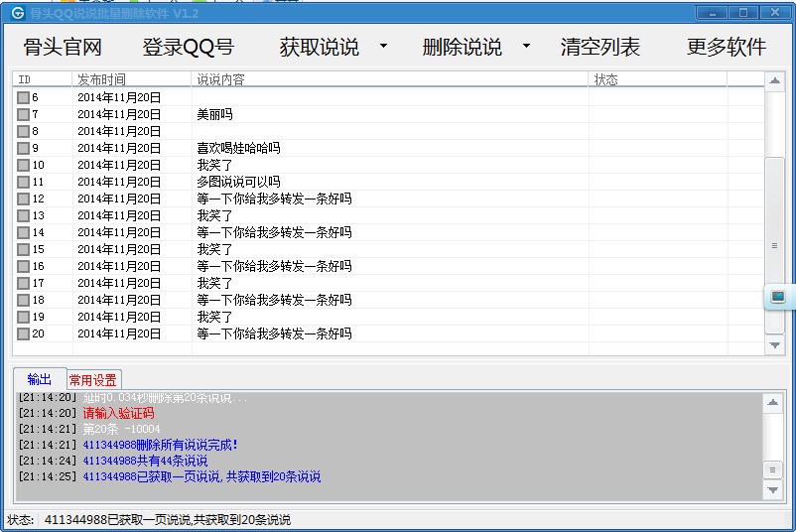Click the 411344988共有44条说说 log line
This screenshot has width=796, height=532.
point(145,461)
